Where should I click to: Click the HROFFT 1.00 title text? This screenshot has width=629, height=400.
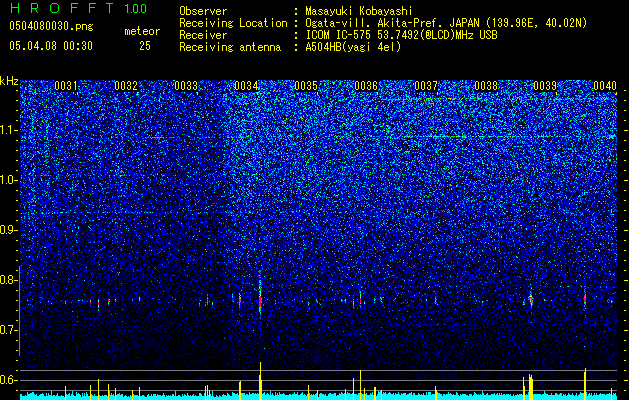[79, 8]
